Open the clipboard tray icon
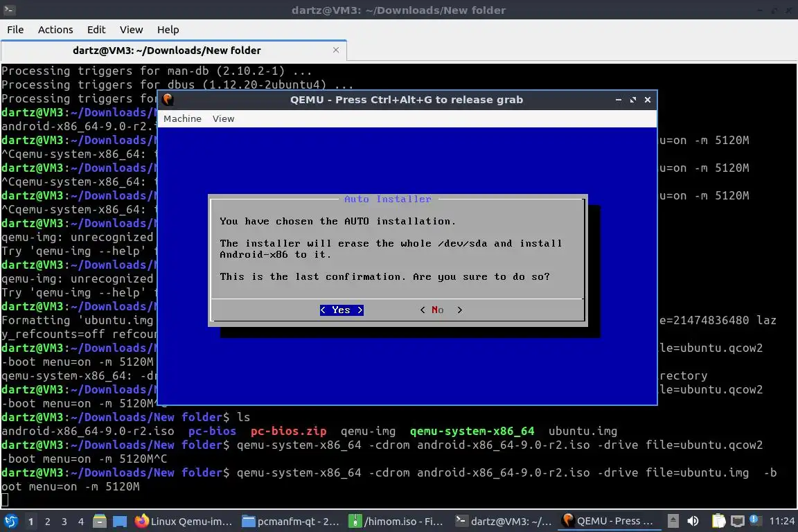This screenshot has width=798, height=532. point(718,521)
